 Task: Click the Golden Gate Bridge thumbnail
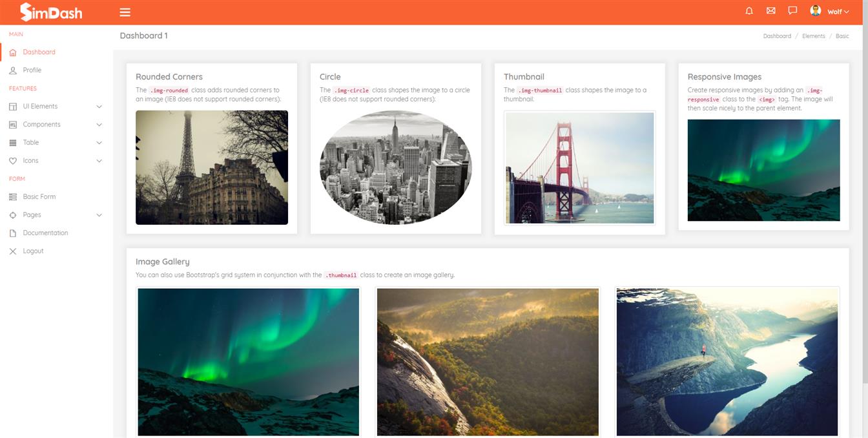[x=580, y=168]
